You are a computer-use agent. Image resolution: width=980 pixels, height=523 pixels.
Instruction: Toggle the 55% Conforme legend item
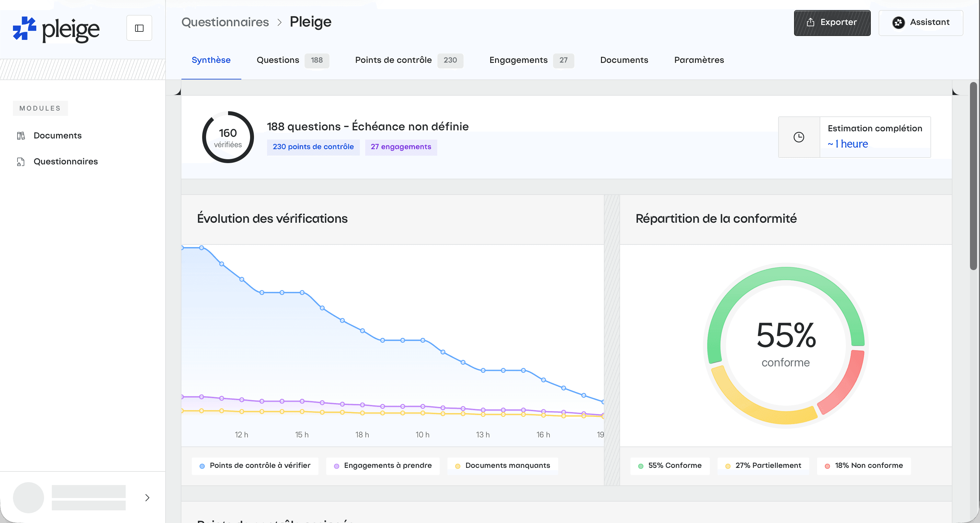pyautogui.click(x=670, y=466)
